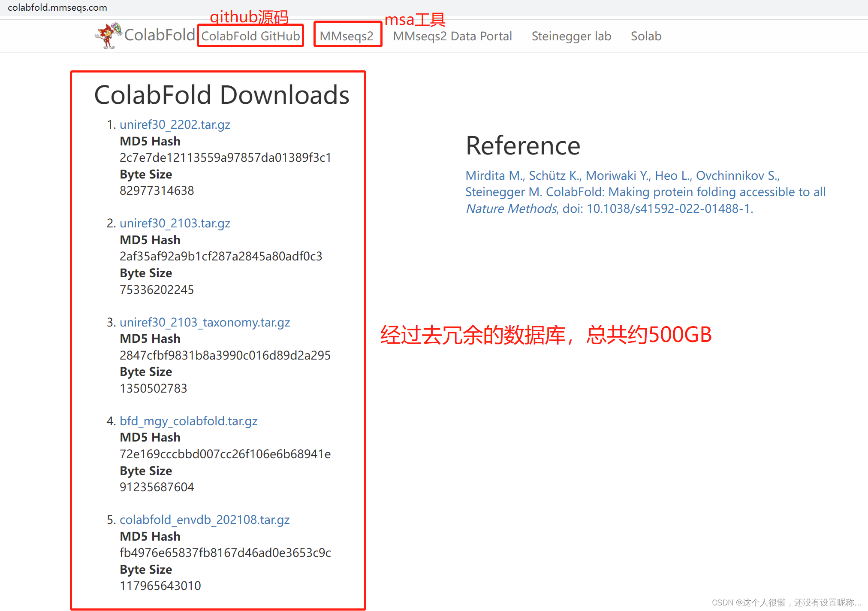Open the Solab navigation item
This screenshot has height=611, width=868.
point(646,36)
